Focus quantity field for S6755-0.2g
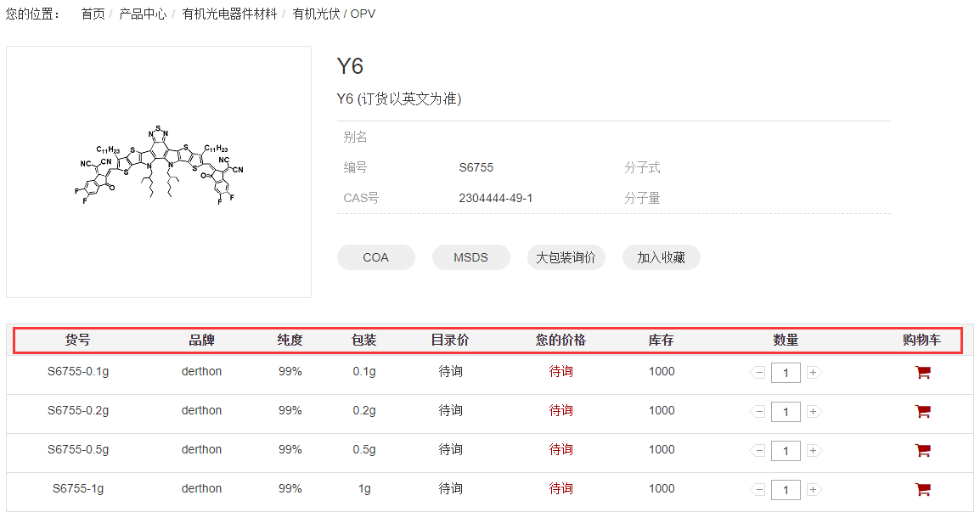 pyautogui.click(x=786, y=412)
